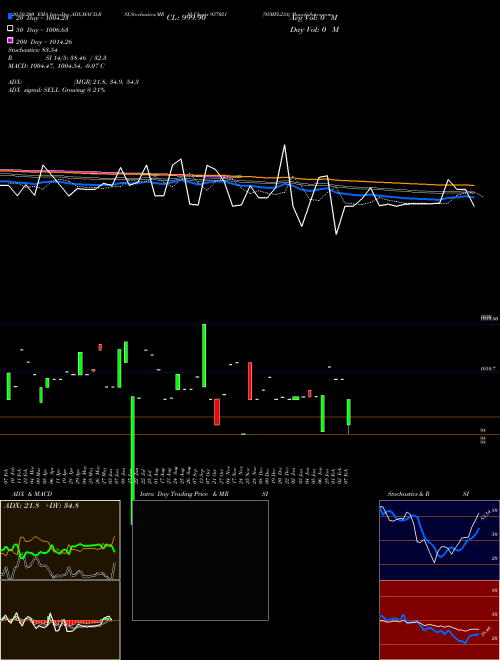
Task: Click the 'ADX: 21.8 +DY: 34.8' label
Action: pyautogui.click(x=41, y=506)
